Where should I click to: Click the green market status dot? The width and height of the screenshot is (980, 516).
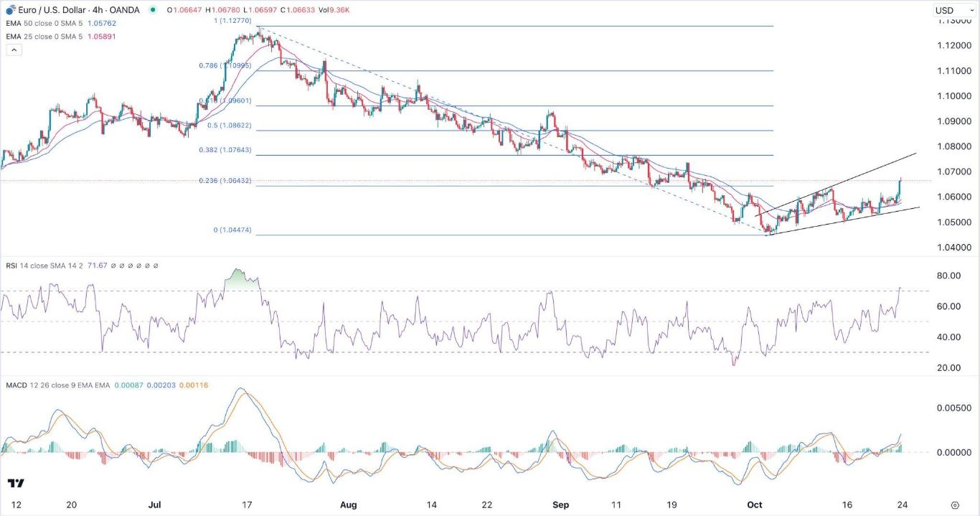[x=152, y=10]
